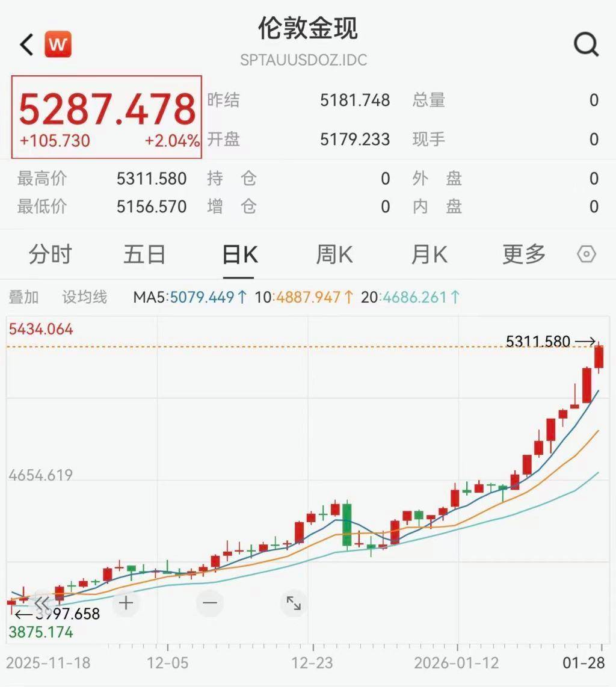Switch to the 五日 tab
Screen dimensions: 616x687
pyautogui.click(x=144, y=254)
